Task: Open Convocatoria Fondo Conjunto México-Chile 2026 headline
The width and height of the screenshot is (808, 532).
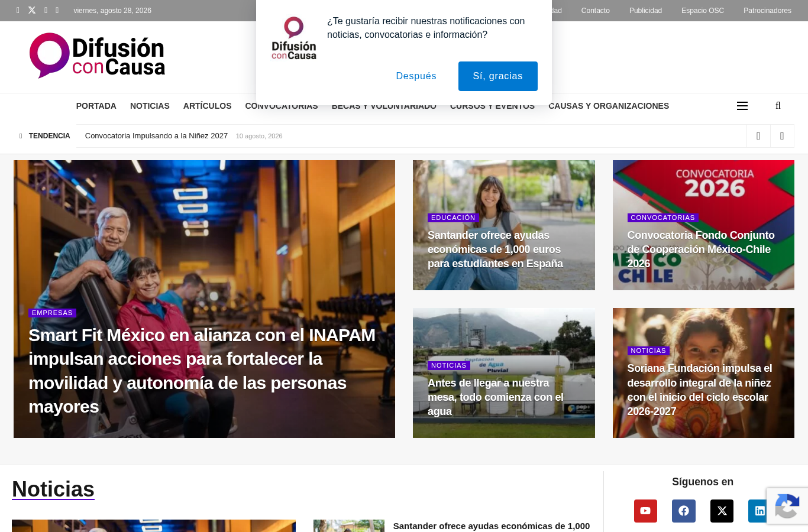Action: click(x=701, y=249)
